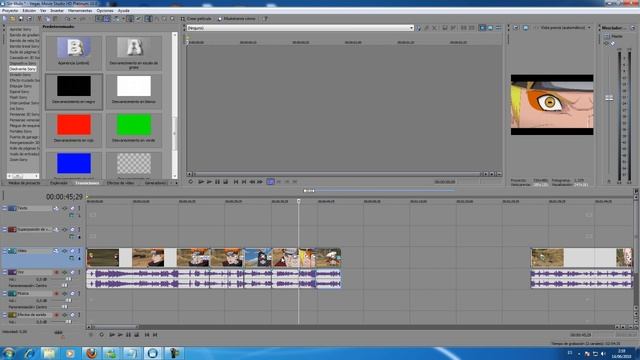Open the Opciones menu
Screen dimensions: 640x360
pyautogui.click(x=105, y=11)
